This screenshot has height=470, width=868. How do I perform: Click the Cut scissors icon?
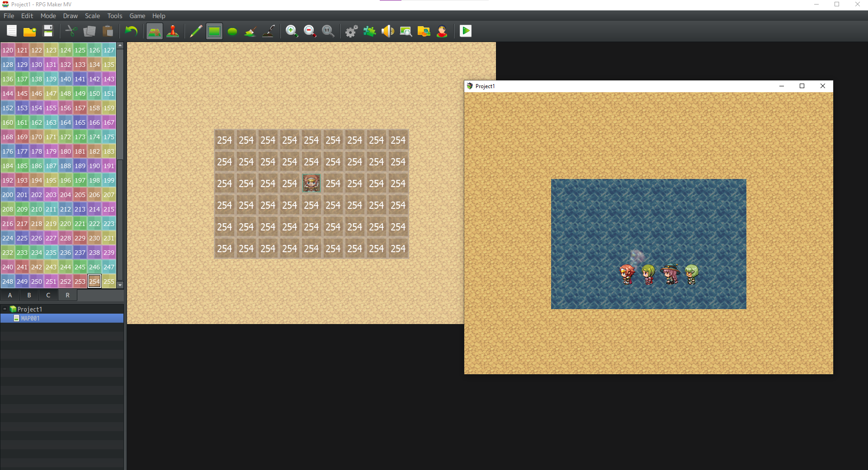pos(71,31)
